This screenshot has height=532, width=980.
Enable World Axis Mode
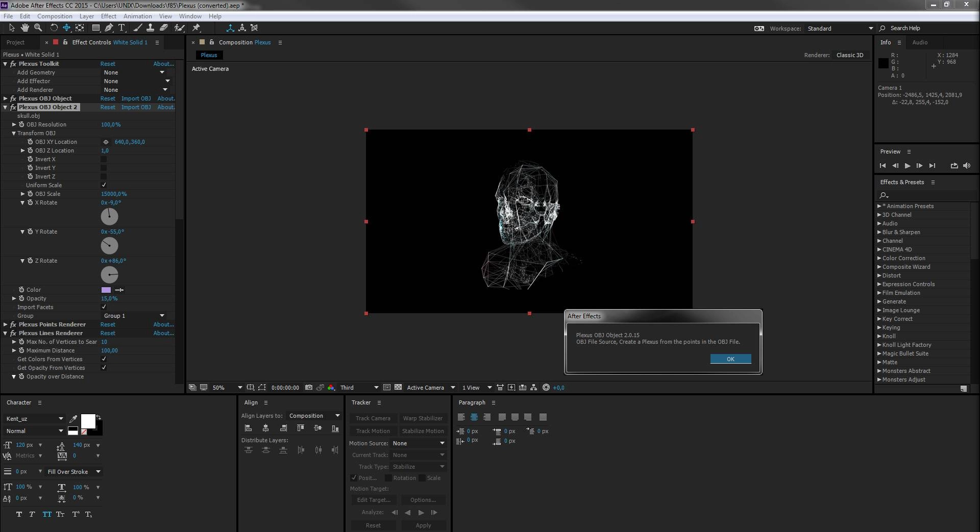242,28
